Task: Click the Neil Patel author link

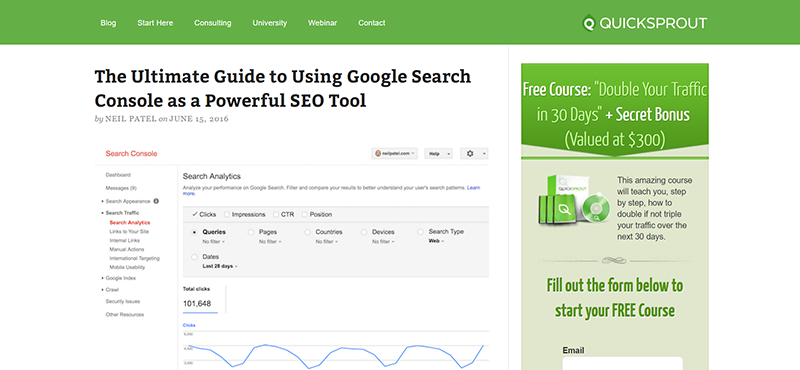Action: [x=130, y=119]
